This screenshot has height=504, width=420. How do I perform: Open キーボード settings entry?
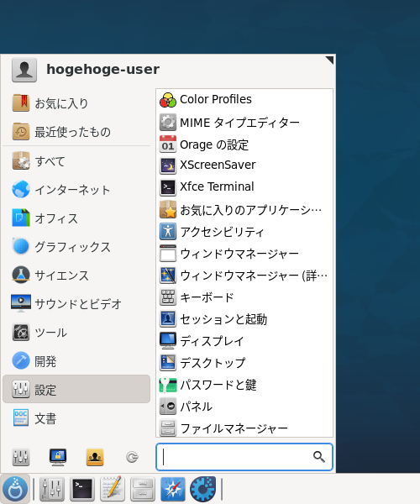[x=244, y=297]
